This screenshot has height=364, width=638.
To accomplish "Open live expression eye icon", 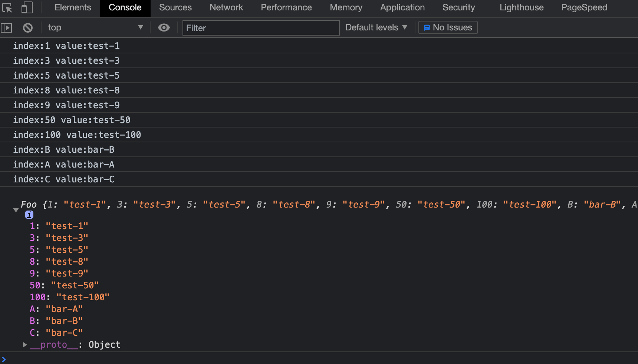I will click(164, 28).
